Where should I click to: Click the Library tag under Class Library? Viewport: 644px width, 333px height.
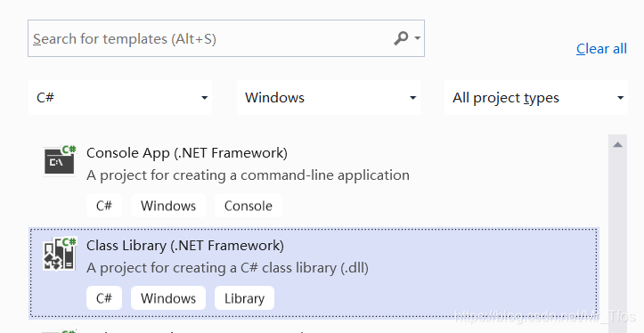[x=244, y=298]
